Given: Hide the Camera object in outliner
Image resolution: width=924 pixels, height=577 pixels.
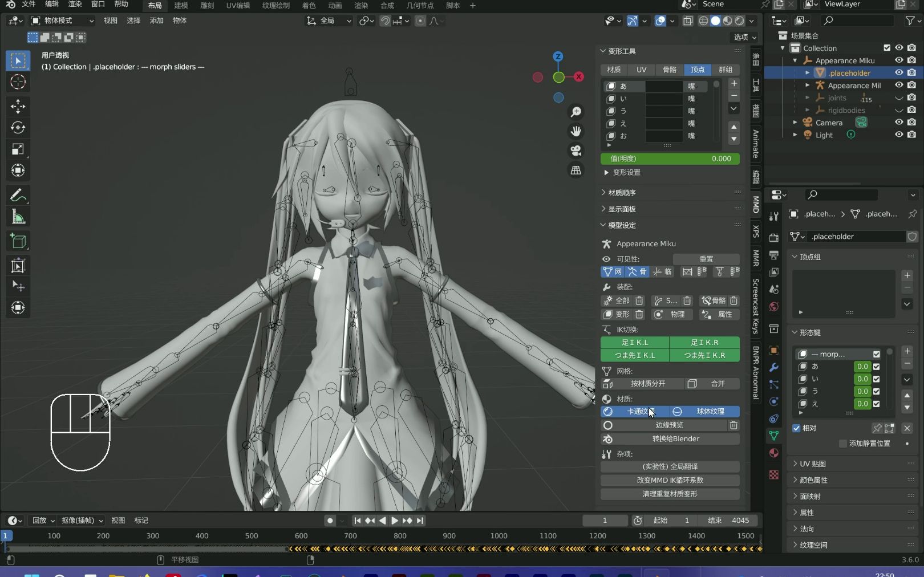Looking at the screenshot, I should click(x=899, y=123).
